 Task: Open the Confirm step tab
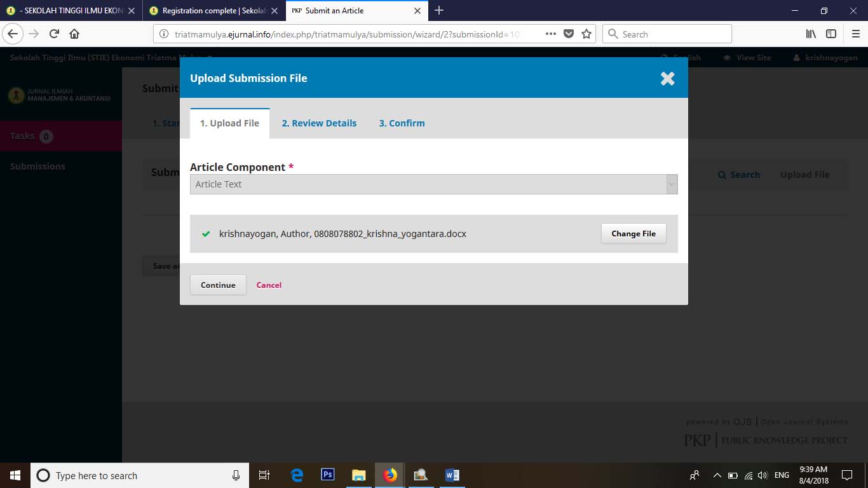click(402, 123)
